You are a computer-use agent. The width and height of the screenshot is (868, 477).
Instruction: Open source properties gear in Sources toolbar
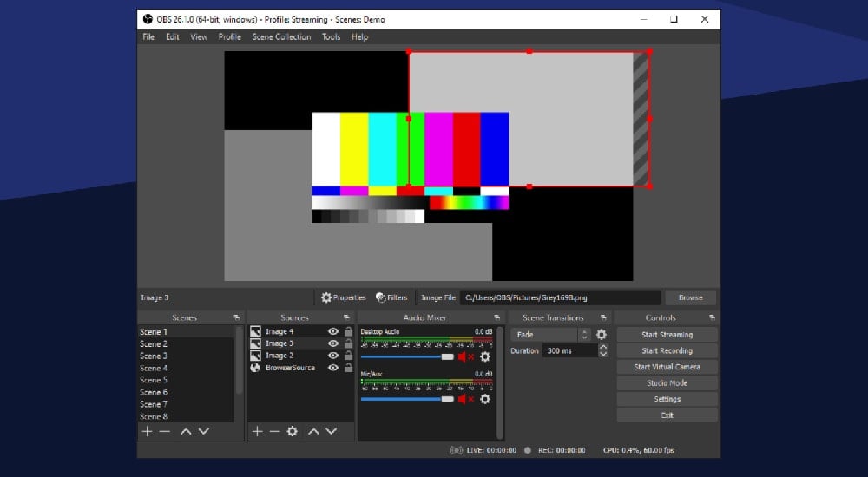coord(293,431)
